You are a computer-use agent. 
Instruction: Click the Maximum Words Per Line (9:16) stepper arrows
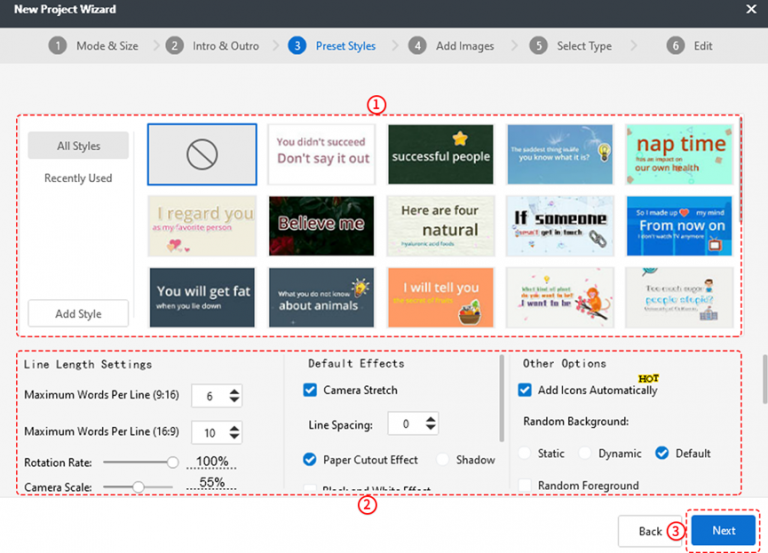[234, 396]
